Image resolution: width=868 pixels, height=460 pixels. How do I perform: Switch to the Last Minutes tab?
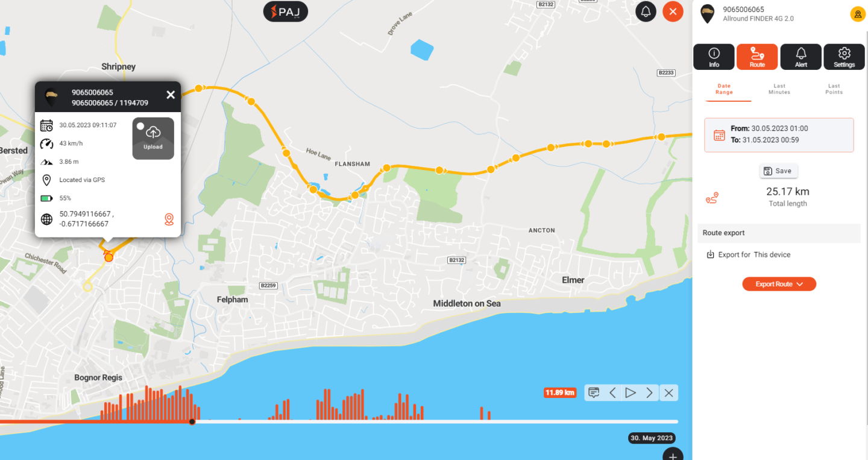[779, 89]
